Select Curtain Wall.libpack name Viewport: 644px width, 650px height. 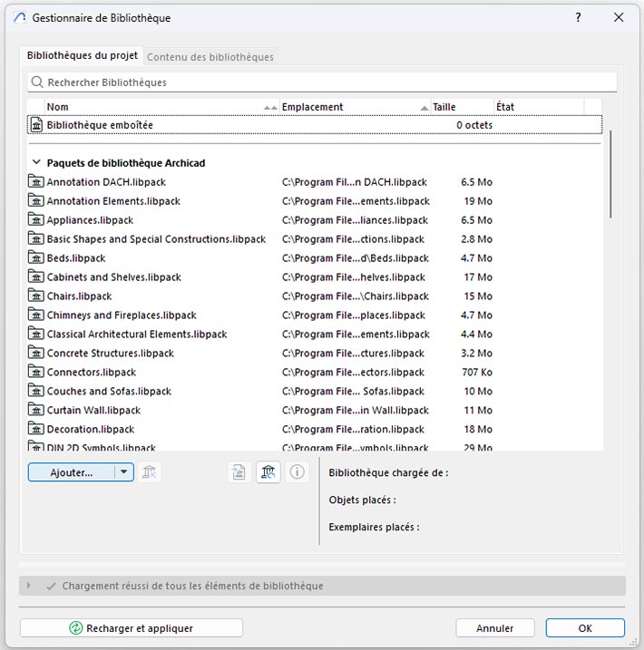[93, 411]
